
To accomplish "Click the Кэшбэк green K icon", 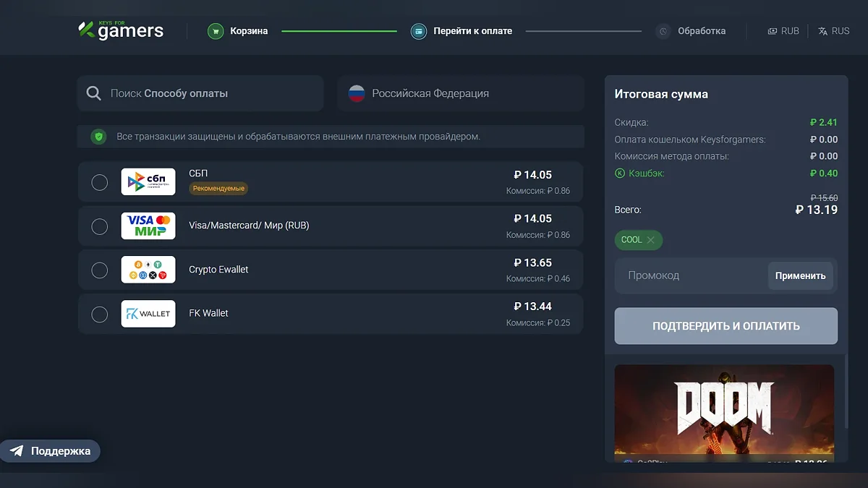I will (x=619, y=173).
